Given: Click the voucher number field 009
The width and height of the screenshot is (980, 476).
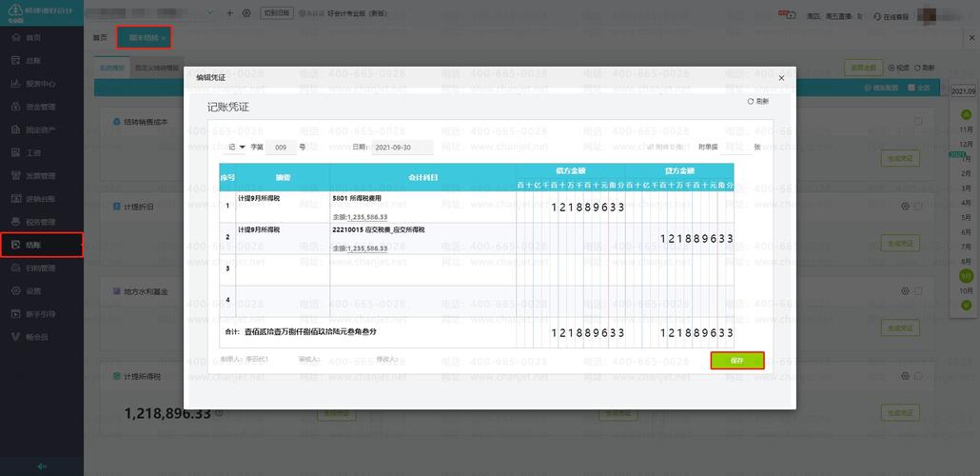Looking at the screenshot, I should point(282,148).
